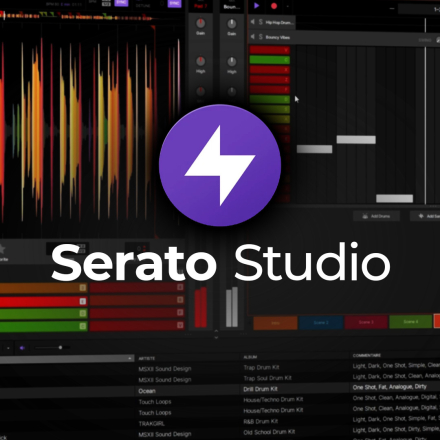The image size is (440, 440).
Task: Hit the red record button
Action: pyautogui.click(x=274, y=6)
